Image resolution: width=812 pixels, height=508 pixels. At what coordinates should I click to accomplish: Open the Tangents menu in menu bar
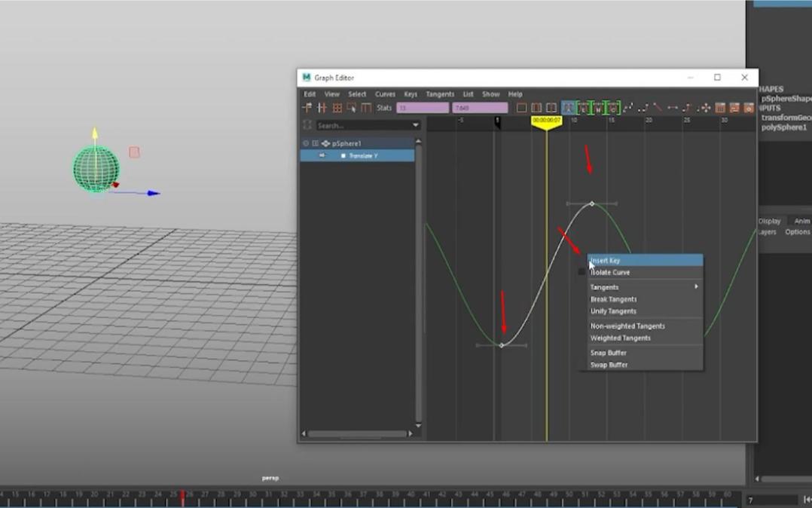[440, 93]
